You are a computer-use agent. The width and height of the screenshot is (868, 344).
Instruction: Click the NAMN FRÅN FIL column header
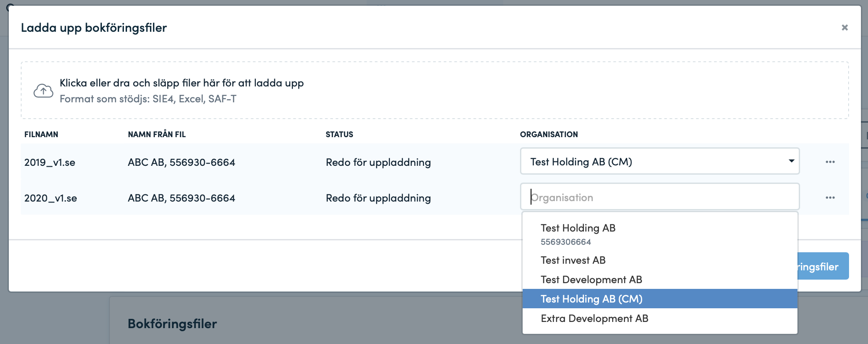(157, 135)
